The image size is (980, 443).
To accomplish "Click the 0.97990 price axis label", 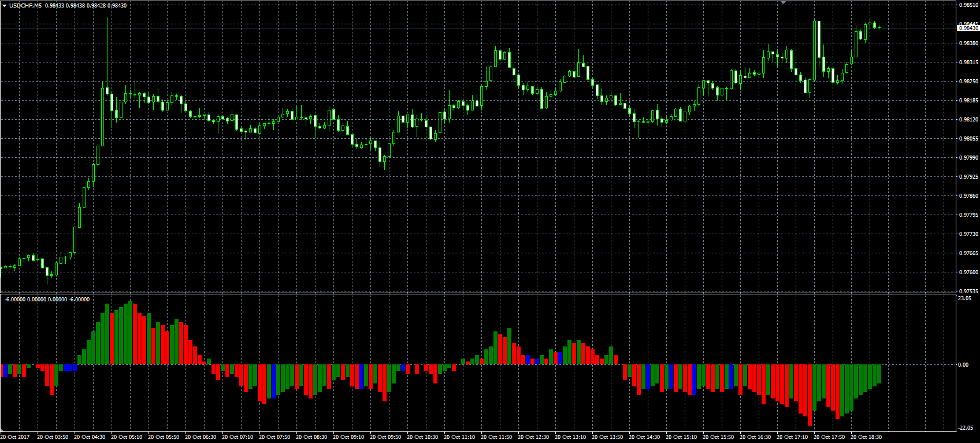I will coord(968,158).
